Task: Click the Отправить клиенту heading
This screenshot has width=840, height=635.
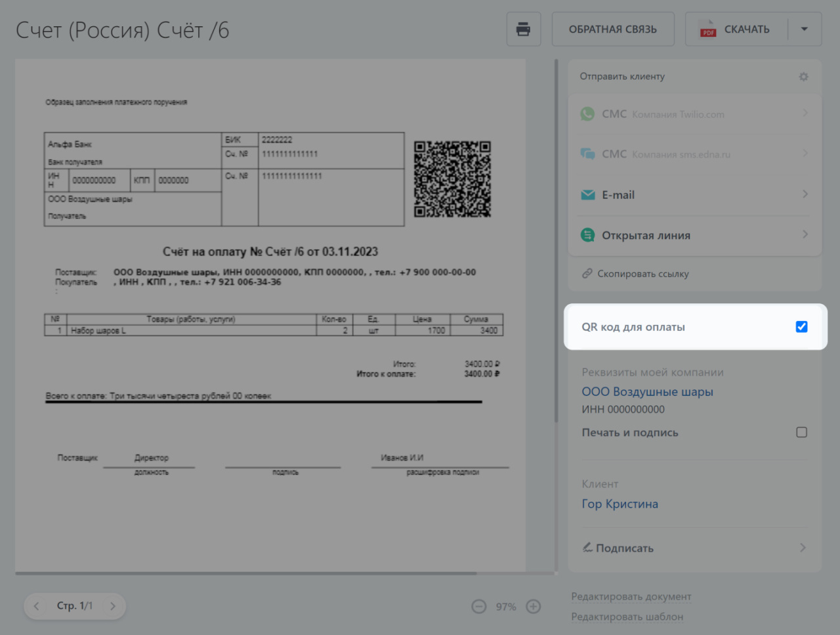Action: click(622, 76)
